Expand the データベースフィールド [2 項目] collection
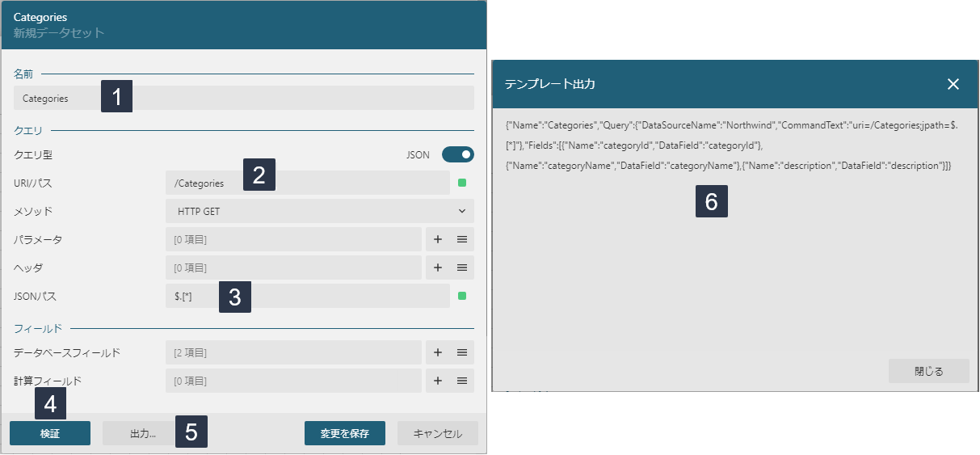This screenshot has height=455, width=980. pyautogui.click(x=293, y=352)
